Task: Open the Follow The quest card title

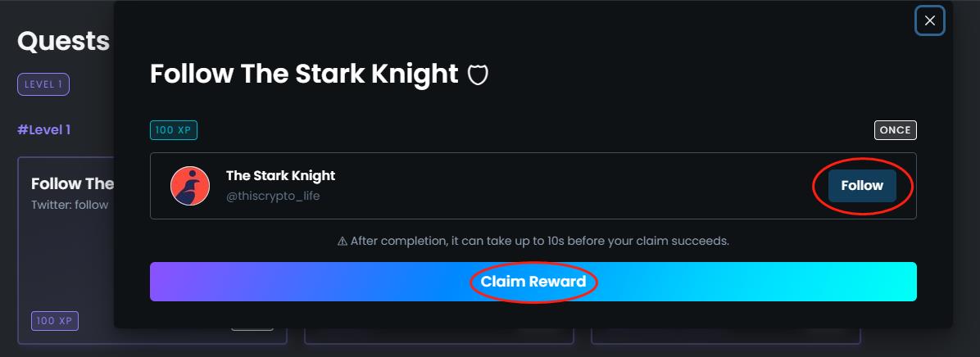Action: [72, 183]
